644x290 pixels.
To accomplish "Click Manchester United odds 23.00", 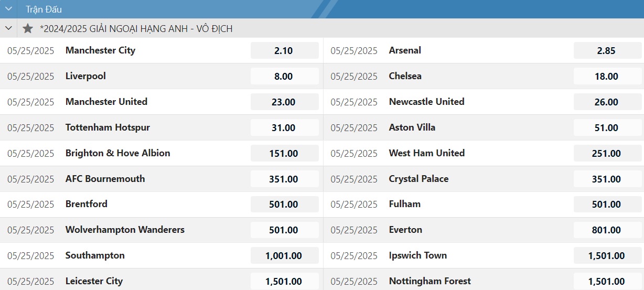I will (284, 102).
